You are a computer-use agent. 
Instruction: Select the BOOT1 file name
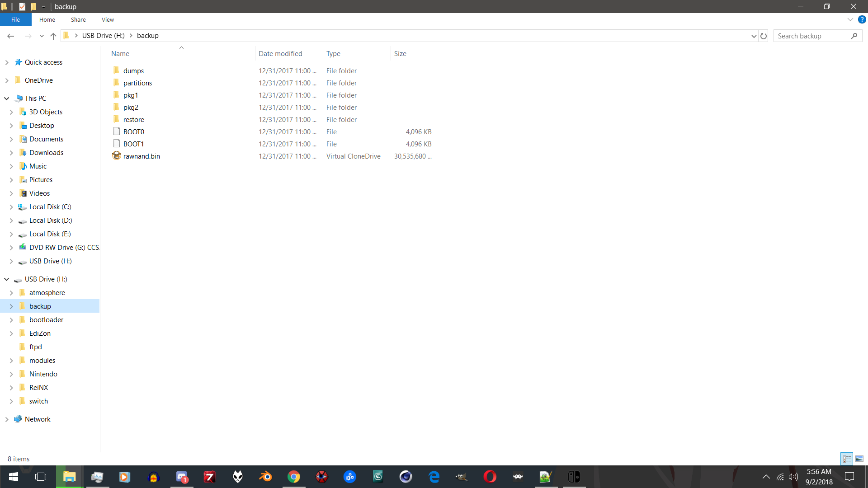pyautogui.click(x=133, y=144)
